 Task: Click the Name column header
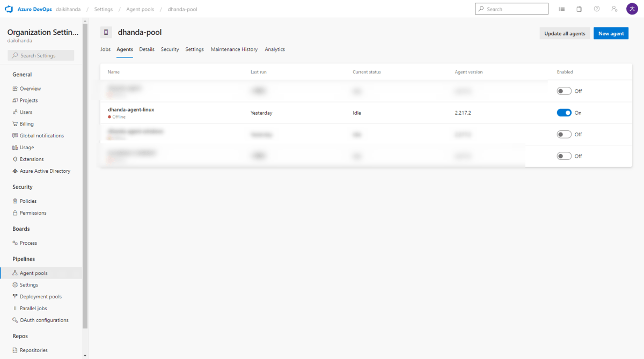click(x=113, y=72)
